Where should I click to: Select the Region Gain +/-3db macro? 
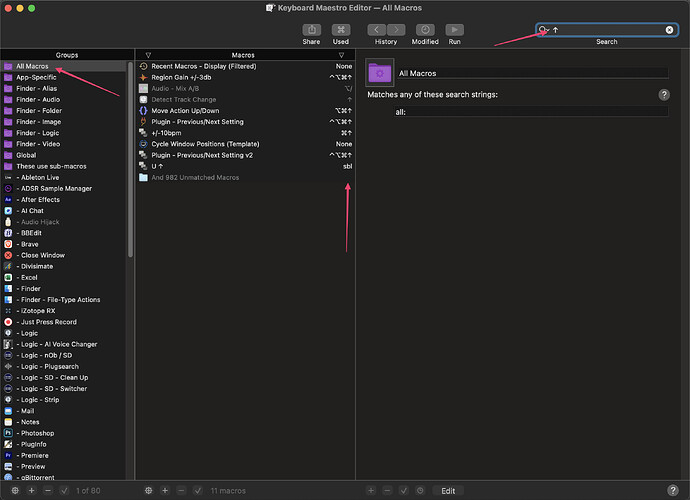coord(245,77)
